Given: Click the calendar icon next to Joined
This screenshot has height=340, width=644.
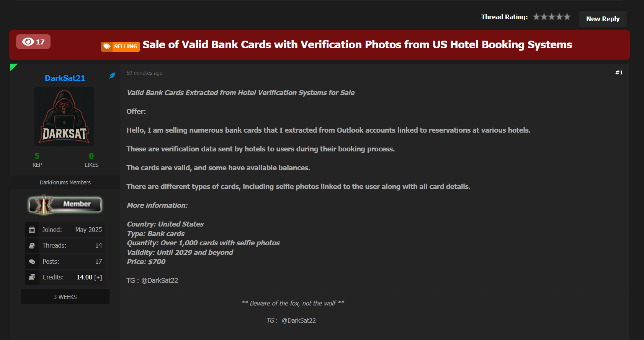Looking at the screenshot, I should (32, 230).
